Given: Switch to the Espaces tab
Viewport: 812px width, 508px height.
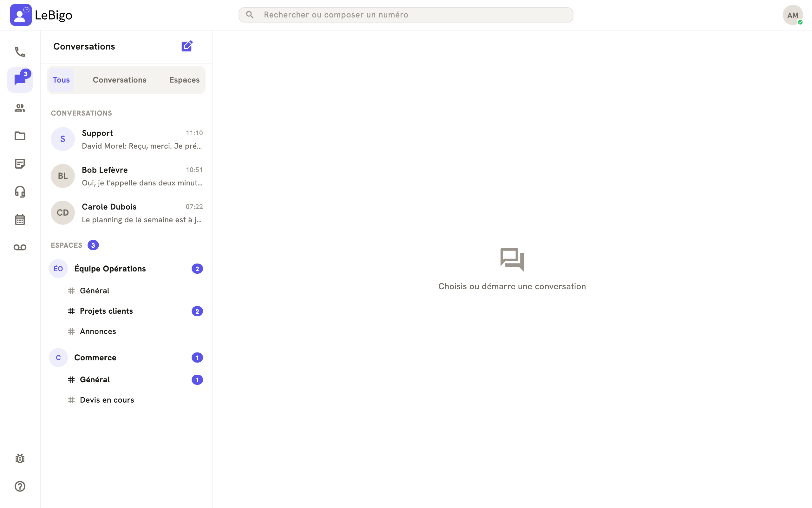Looking at the screenshot, I should pyautogui.click(x=184, y=80).
